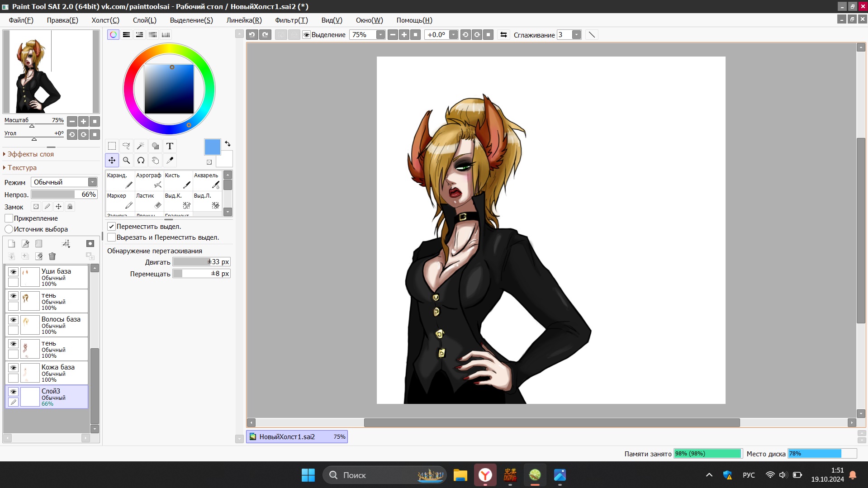Image resolution: width=868 pixels, height=488 pixels.
Task: Click the blue foreground color swatch
Action: 212,147
